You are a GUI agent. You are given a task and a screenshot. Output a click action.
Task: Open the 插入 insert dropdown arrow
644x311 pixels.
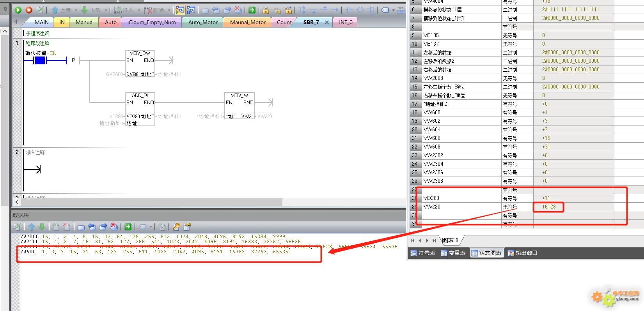tap(139, 10)
